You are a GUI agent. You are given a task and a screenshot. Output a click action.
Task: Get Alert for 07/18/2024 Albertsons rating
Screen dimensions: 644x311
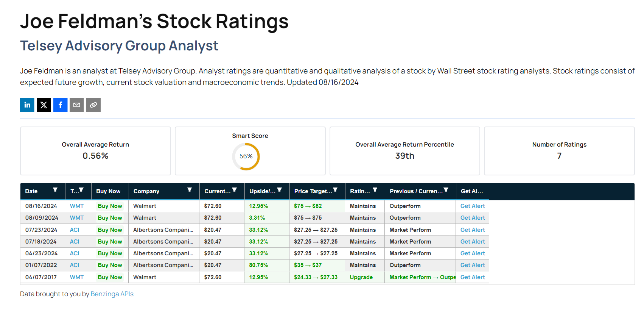pyautogui.click(x=473, y=242)
